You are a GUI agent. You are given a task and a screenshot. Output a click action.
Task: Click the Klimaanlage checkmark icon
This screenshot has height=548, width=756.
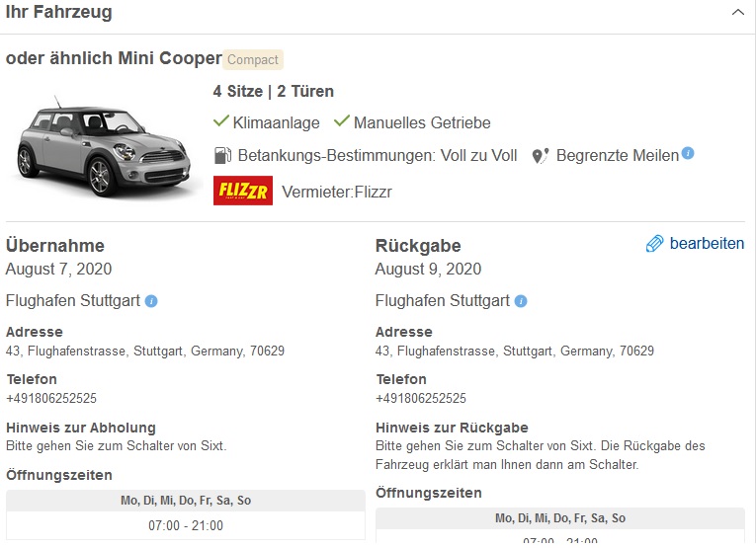pyautogui.click(x=221, y=122)
